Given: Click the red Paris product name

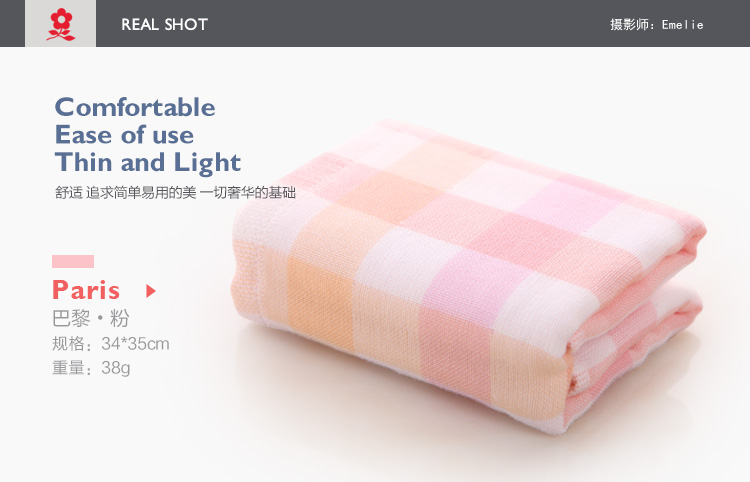Looking at the screenshot, I should (86, 290).
